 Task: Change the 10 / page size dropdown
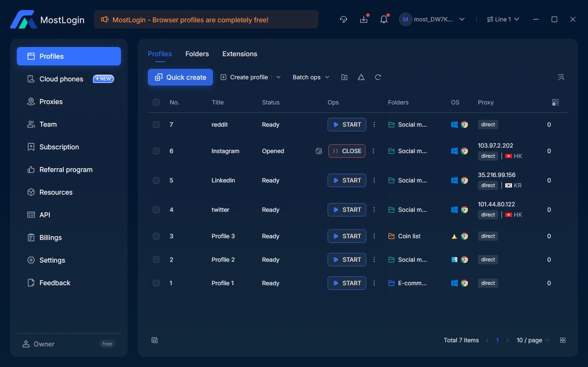(x=533, y=340)
